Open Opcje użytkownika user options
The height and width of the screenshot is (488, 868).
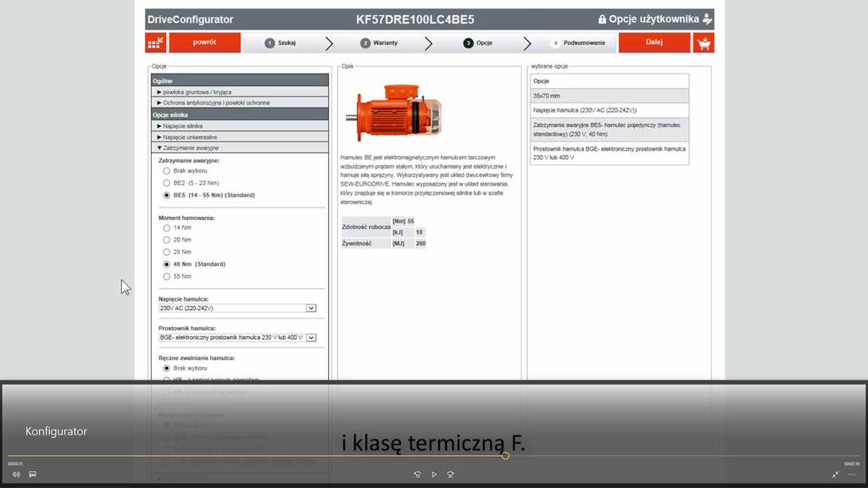pos(654,19)
